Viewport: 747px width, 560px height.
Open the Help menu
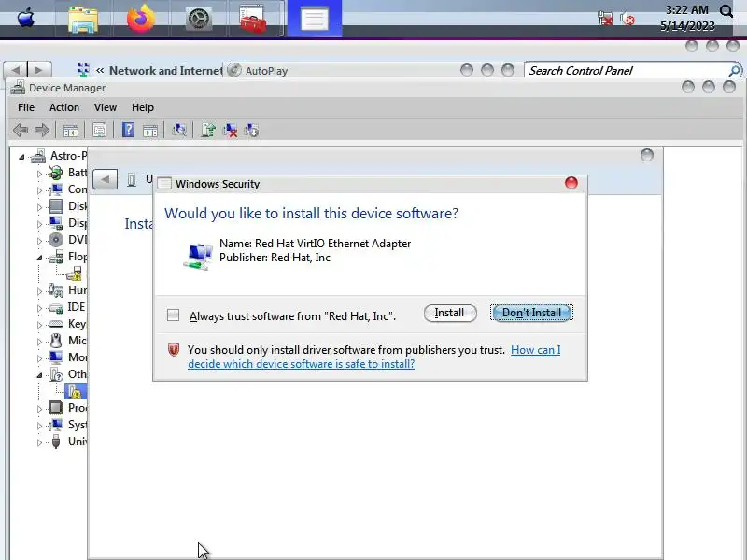[x=143, y=107]
